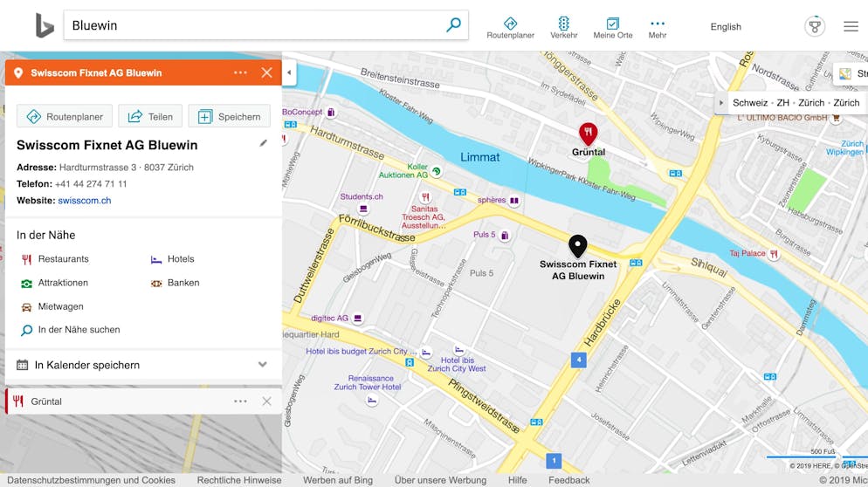Open Rechtliche Hinweise link
The height and width of the screenshot is (487, 868).
[x=239, y=480]
